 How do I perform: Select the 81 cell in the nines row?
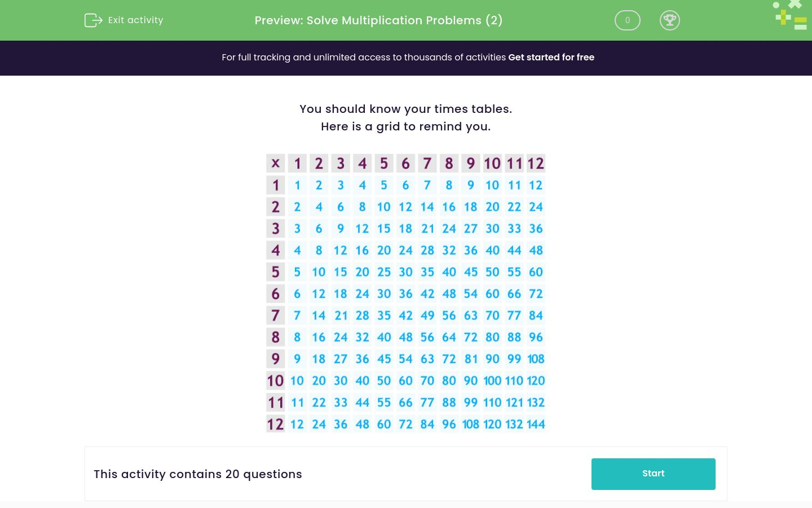[471, 359]
